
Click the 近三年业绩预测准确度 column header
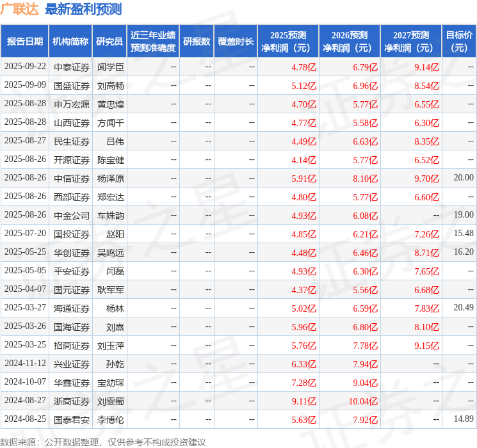point(153,41)
